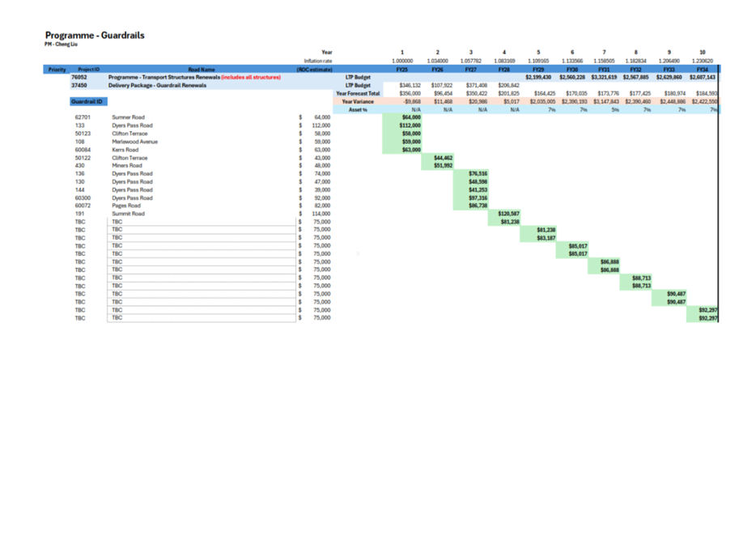Click the PM - Cheng Liu subtitle

coord(62,44)
